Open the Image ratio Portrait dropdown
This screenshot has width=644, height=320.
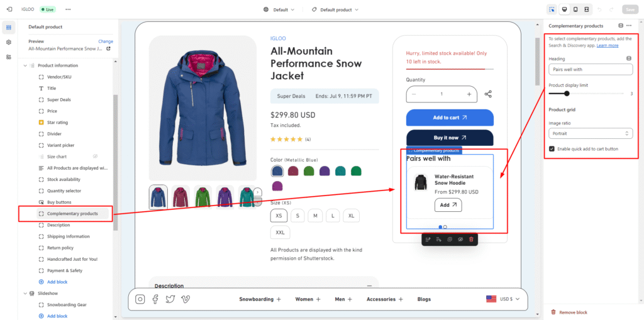(x=590, y=133)
